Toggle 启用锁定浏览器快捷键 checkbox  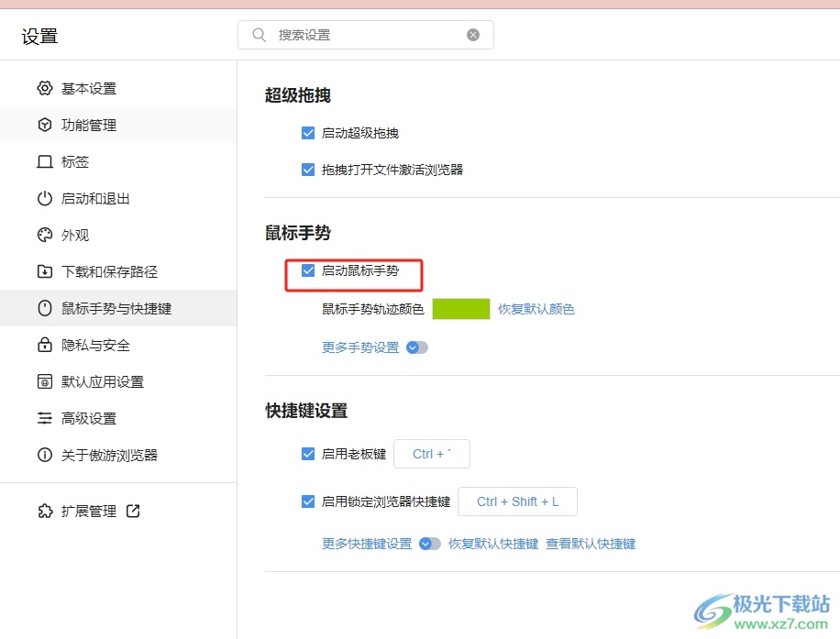(308, 501)
